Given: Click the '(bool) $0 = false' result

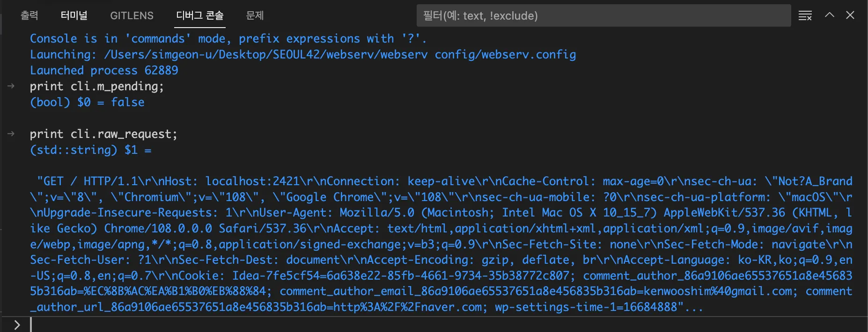Looking at the screenshot, I should [x=87, y=102].
